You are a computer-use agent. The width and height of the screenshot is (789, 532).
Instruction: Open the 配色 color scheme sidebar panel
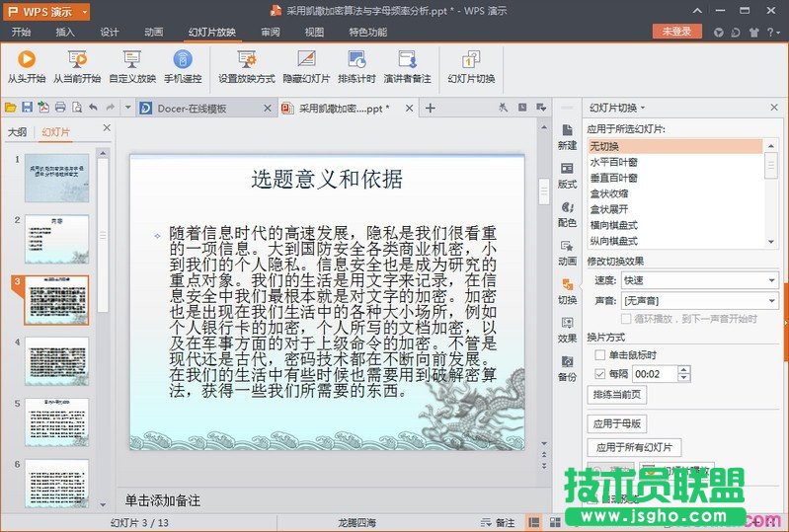pyautogui.click(x=567, y=214)
